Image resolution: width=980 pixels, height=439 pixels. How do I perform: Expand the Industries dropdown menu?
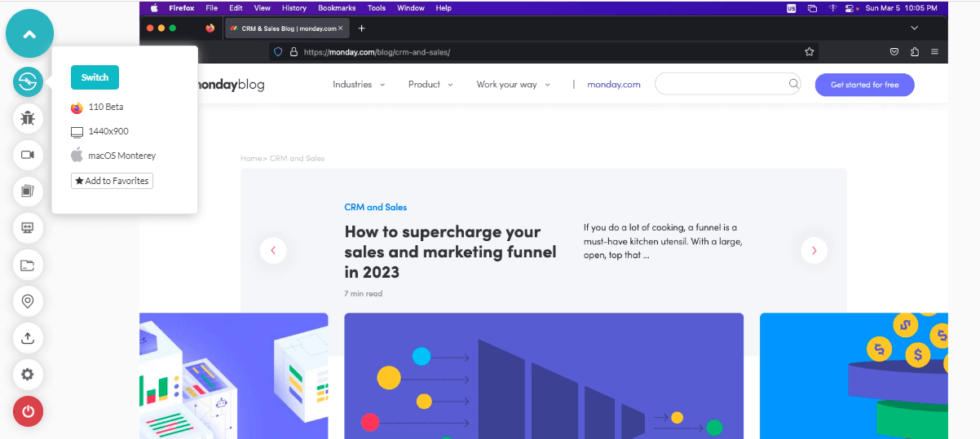coord(359,85)
